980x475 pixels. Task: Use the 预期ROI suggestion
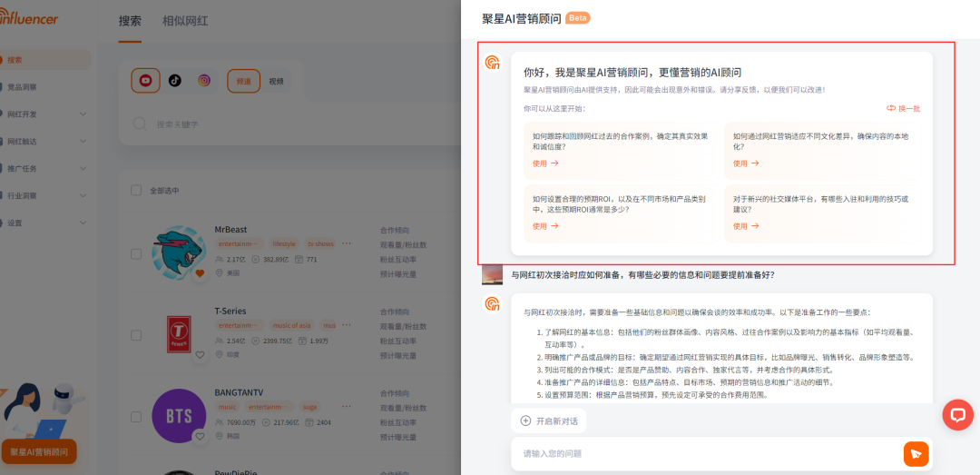pyautogui.click(x=622, y=213)
